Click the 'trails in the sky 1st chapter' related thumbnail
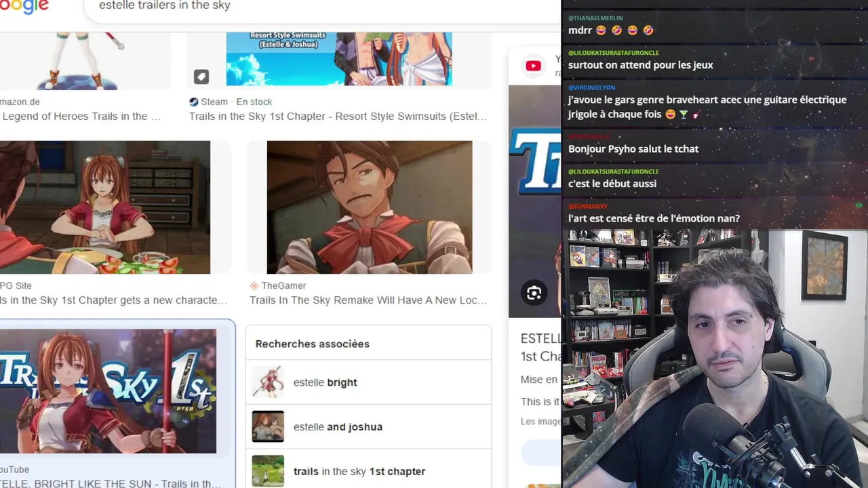868x488 pixels. click(268, 471)
